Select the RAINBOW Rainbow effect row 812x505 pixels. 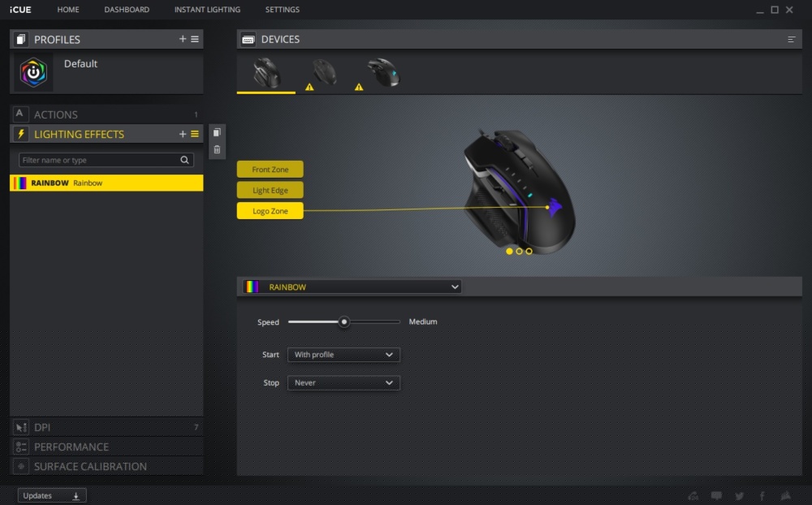click(x=106, y=183)
